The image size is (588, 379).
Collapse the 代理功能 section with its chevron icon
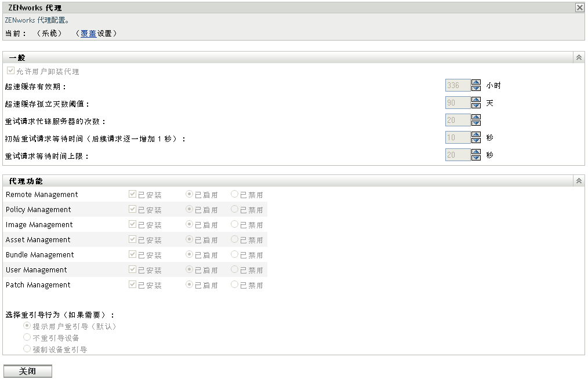pyautogui.click(x=578, y=180)
